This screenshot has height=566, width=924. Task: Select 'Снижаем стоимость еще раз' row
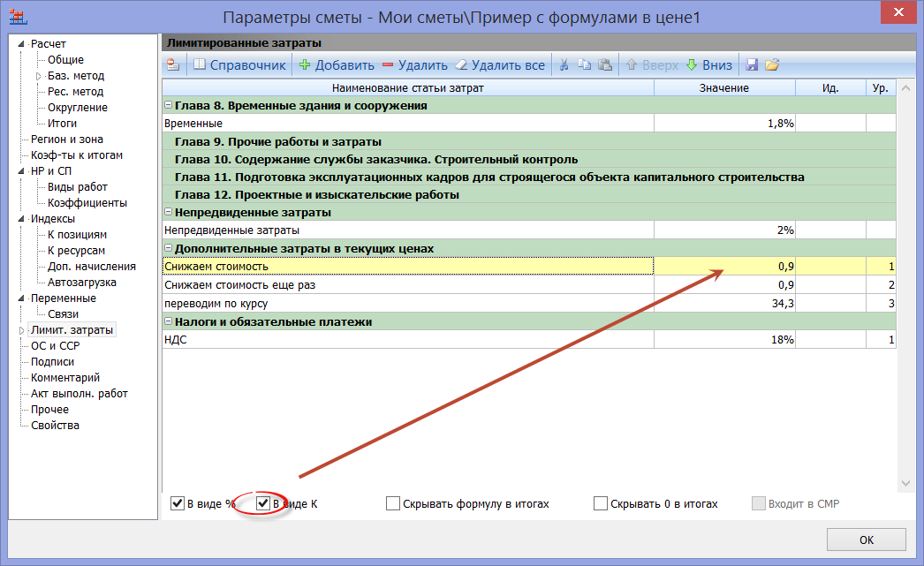coord(529,284)
